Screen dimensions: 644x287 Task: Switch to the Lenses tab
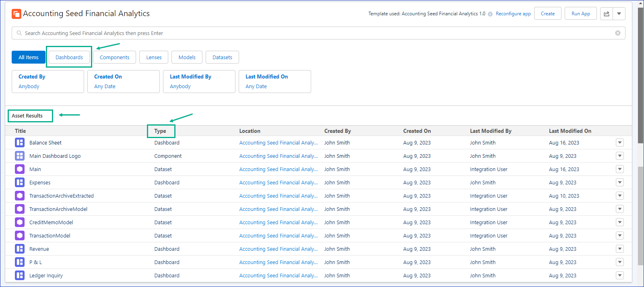[154, 57]
